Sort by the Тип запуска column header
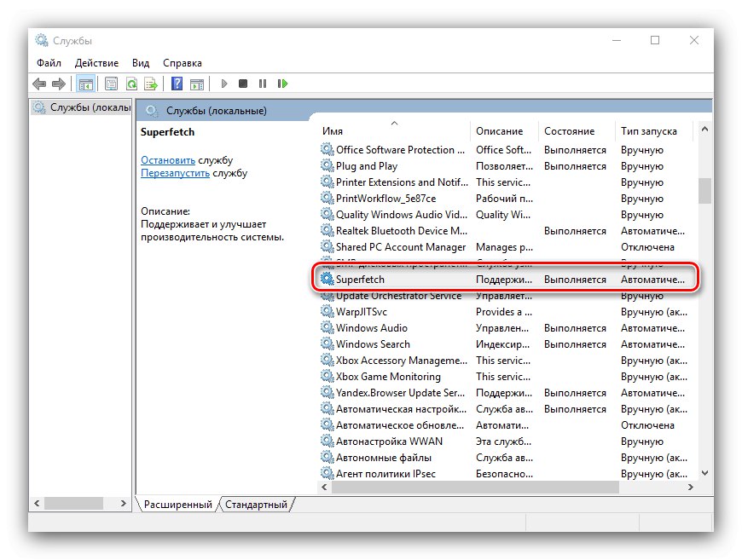Screen dimensions: 742x560 (x=654, y=131)
